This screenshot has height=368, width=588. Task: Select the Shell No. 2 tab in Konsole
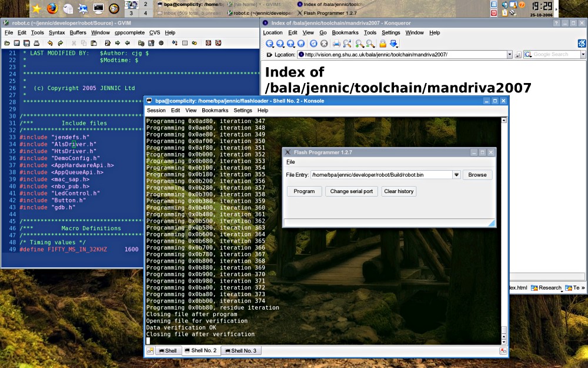tap(201, 350)
